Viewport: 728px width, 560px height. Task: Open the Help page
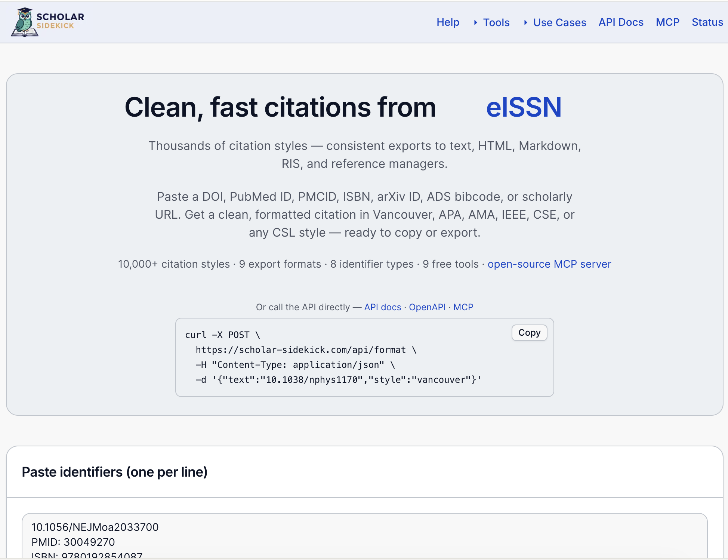click(448, 22)
